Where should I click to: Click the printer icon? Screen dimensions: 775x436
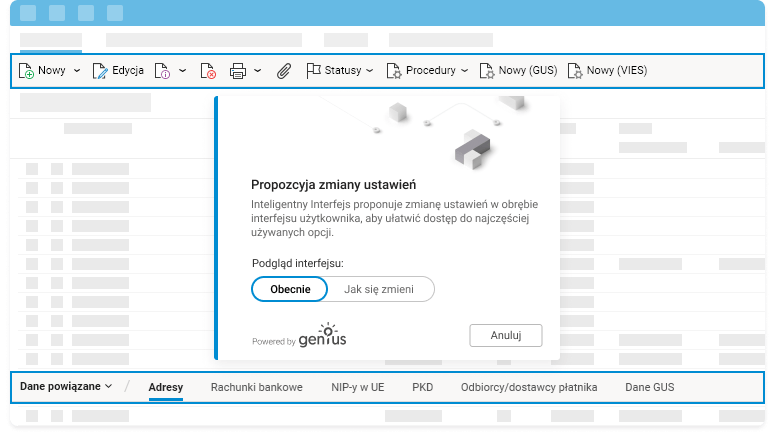coord(238,71)
